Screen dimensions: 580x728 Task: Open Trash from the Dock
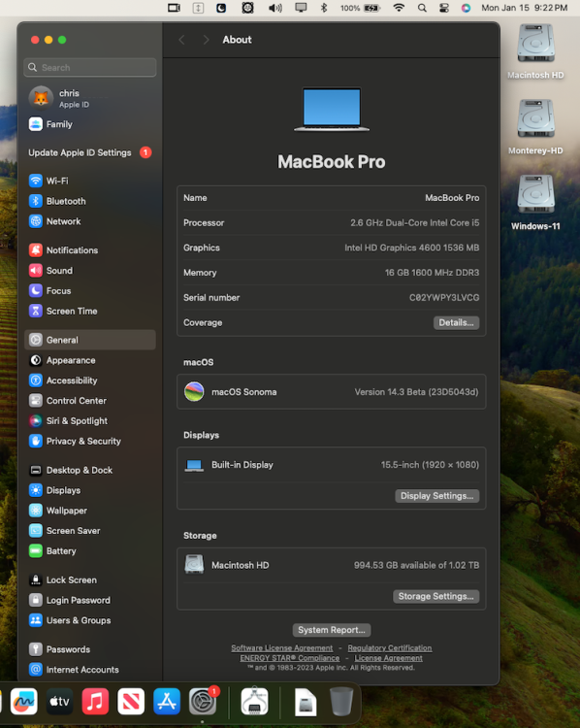pos(341,701)
